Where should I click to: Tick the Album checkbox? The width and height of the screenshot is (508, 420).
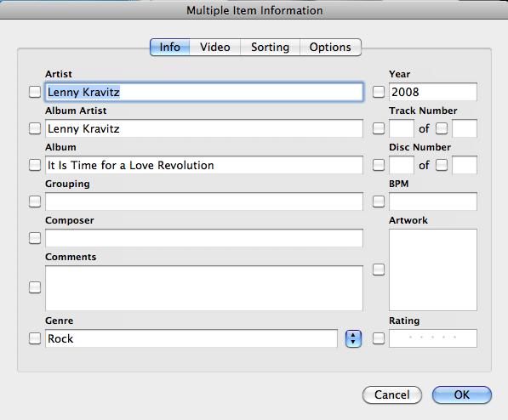(x=35, y=165)
